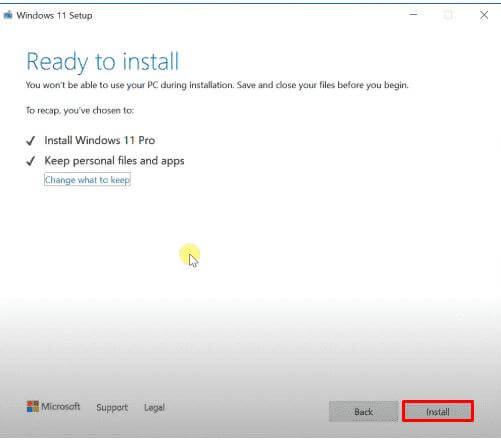
Task: Open the Legal link
Action: (154, 407)
